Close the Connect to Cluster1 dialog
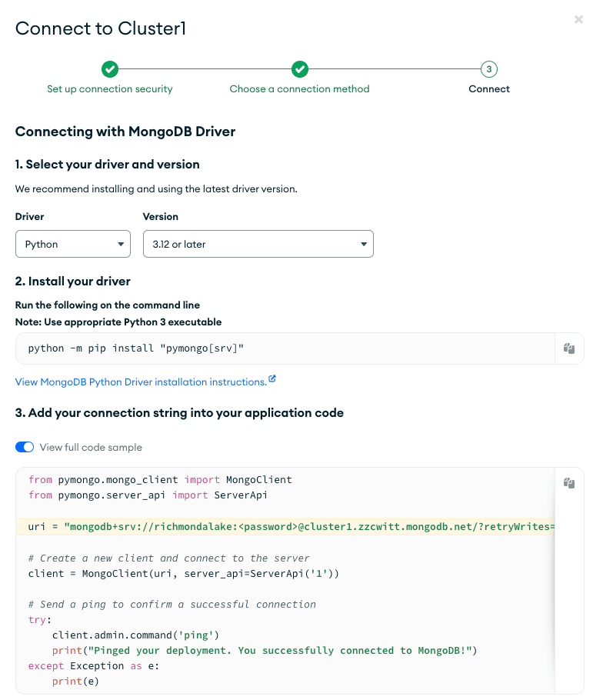This screenshot has height=700, width=603. 578,19
